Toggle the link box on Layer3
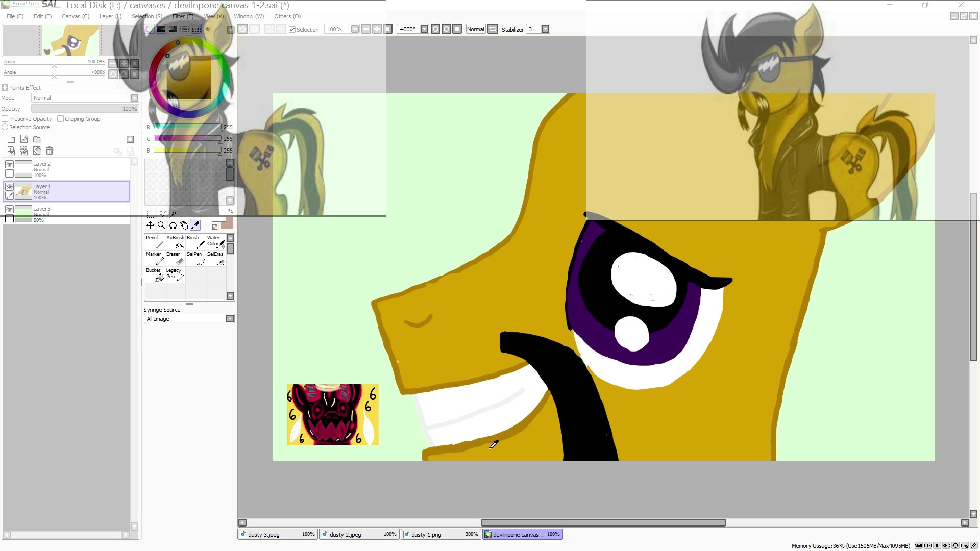 (9, 218)
